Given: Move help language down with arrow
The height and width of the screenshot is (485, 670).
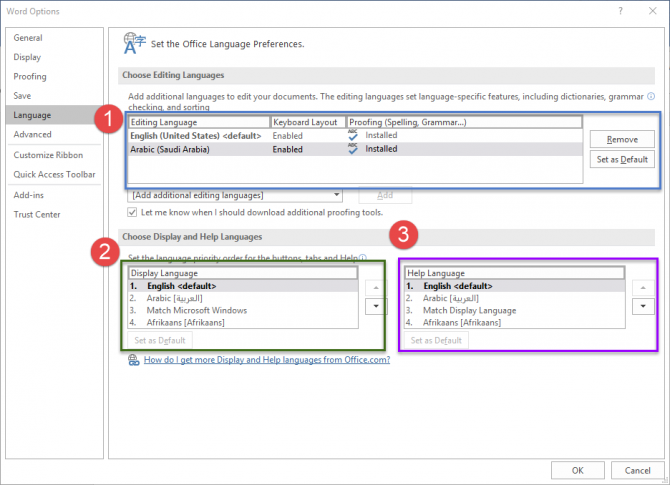Looking at the screenshot, I should (x=643, y=306).
